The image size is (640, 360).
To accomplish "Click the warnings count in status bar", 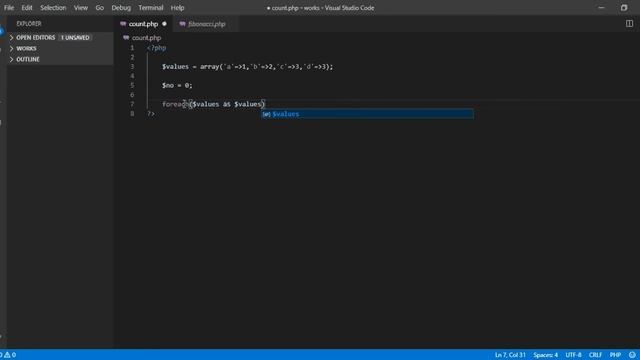I will pyautogui.click(x=10, y=355).
